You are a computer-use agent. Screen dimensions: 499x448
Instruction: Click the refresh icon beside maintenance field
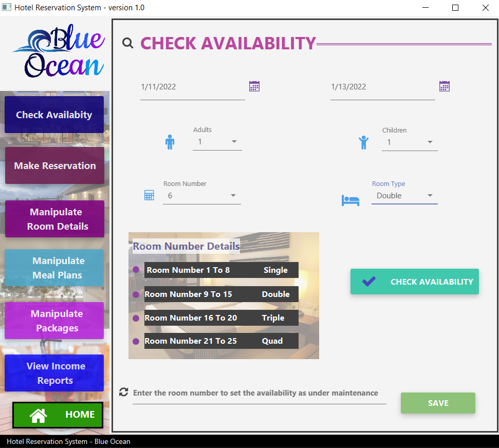124,392
